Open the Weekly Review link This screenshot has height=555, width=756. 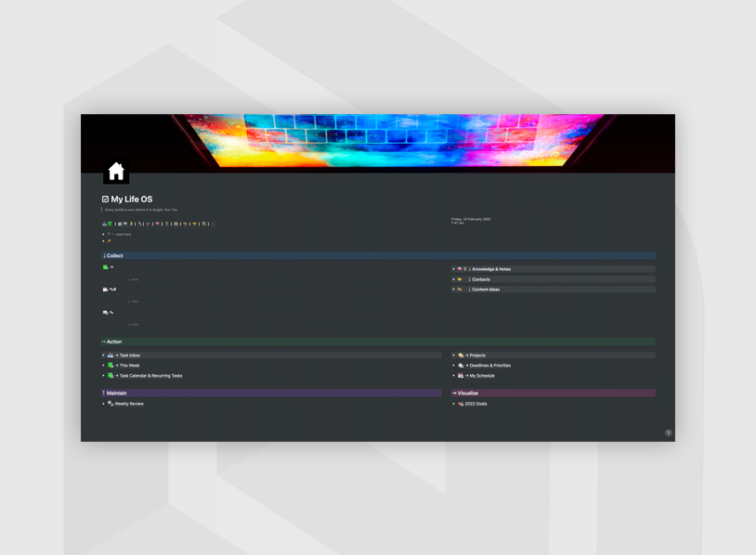pyautogui.click(x=129, y=404)
